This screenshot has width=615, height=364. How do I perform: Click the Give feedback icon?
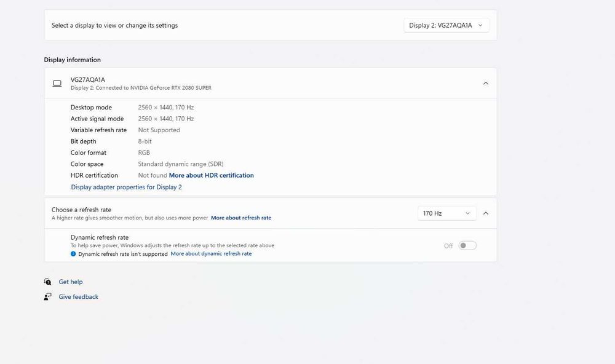click(x=47, y=296)
